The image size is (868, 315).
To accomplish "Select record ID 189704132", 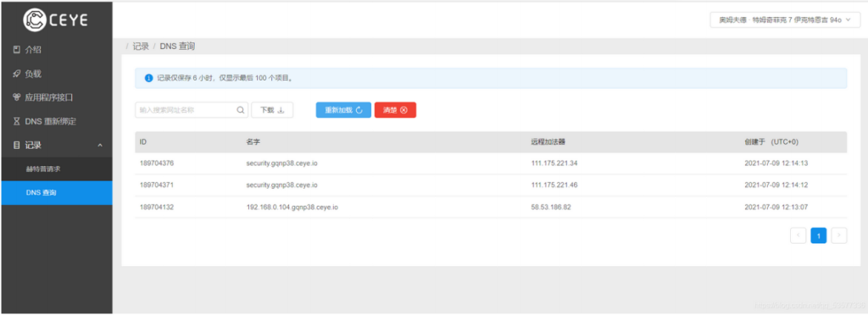I will point(157,207).
